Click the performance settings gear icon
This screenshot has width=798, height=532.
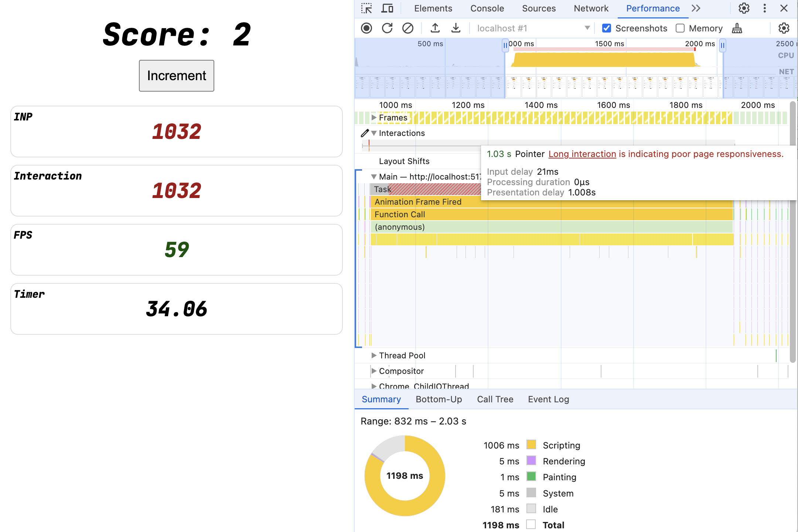[785, 28]
